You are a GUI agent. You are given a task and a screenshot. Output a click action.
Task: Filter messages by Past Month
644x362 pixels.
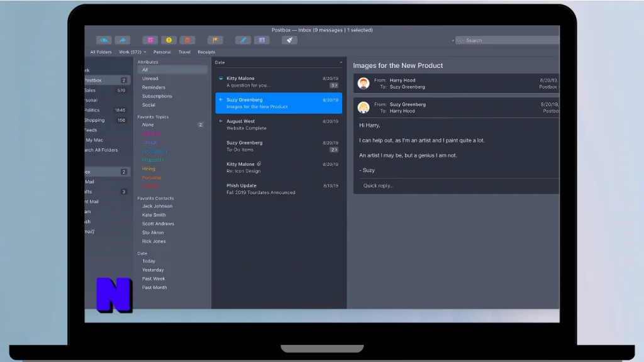155,288
